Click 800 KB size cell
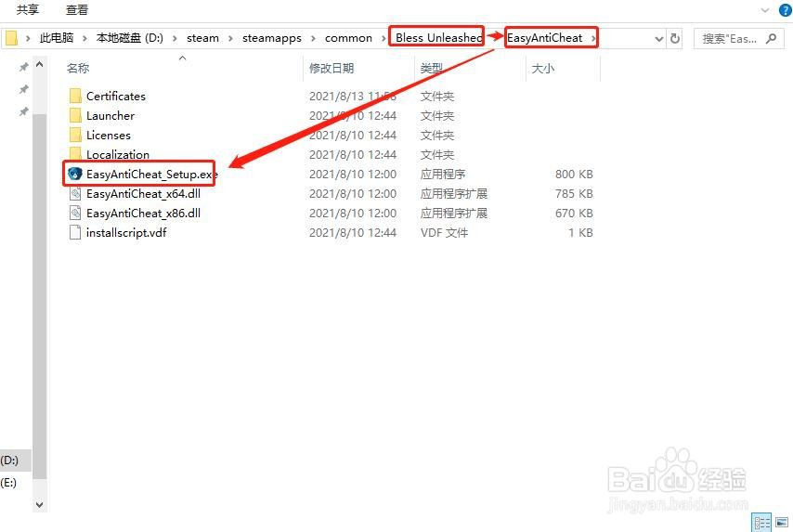793x532 pixels. pyautogui.click(x=574, y=175)
